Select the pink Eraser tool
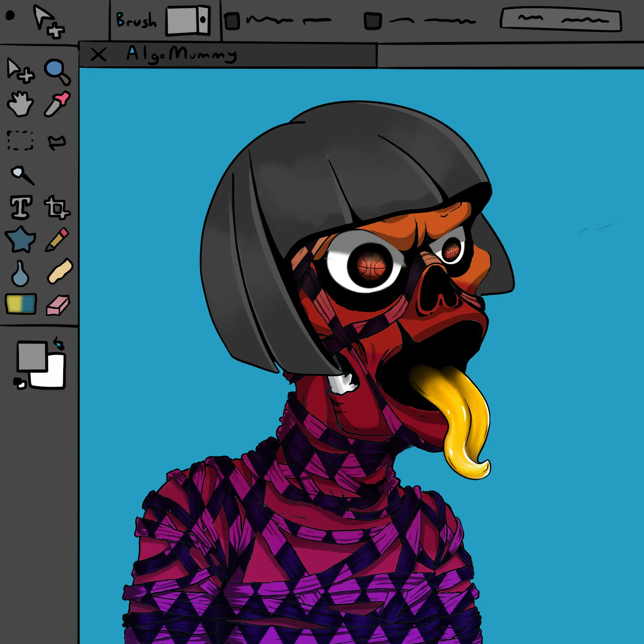 [58, 305]
